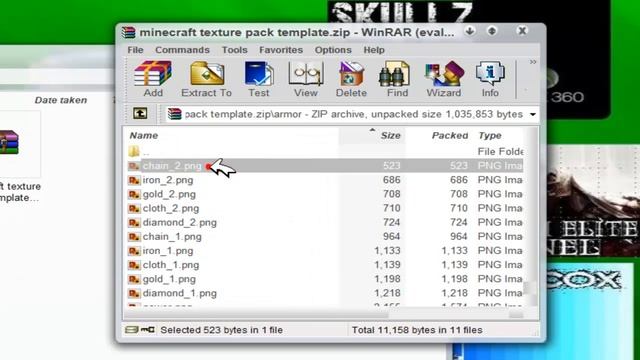Select diamond_2.png file

pyautogui.click(x=325, y=222)
